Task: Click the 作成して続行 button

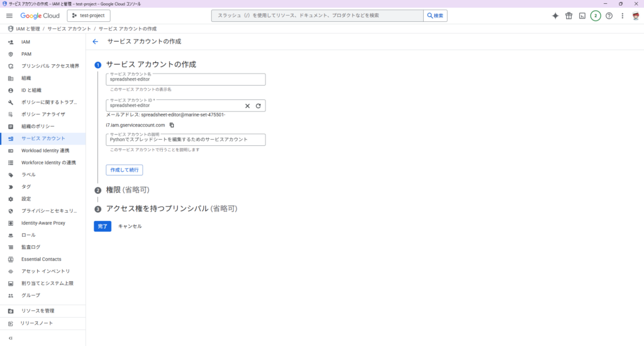Action: [124, 170]
